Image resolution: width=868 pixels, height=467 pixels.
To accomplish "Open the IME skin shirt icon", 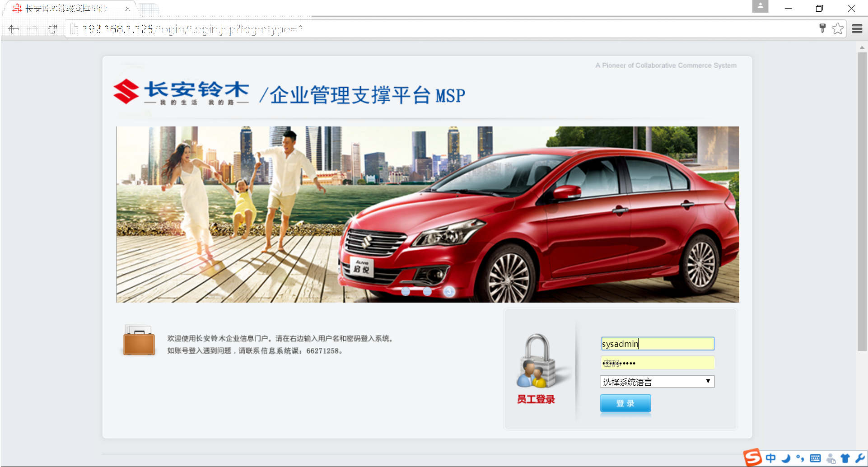I will [845, 458].
